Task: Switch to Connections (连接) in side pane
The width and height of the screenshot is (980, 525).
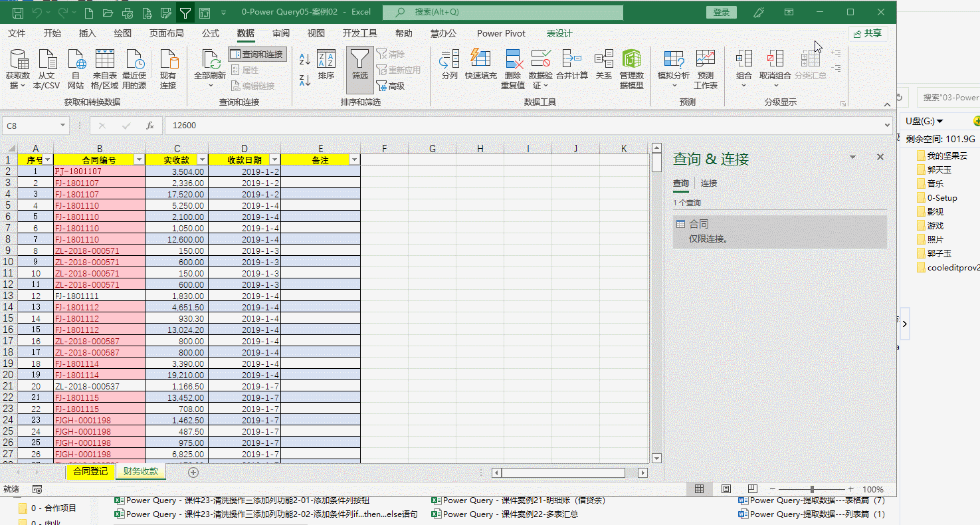Action: click(x=709, y=183)
